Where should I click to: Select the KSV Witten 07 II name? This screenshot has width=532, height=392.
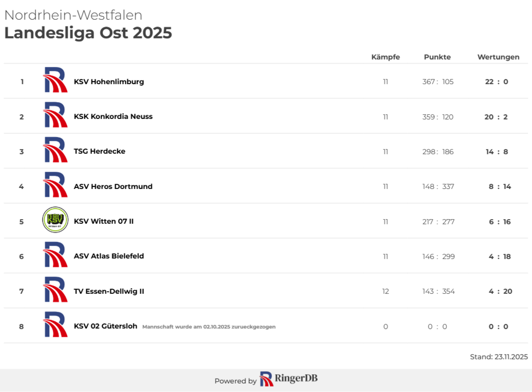[104, 221]
